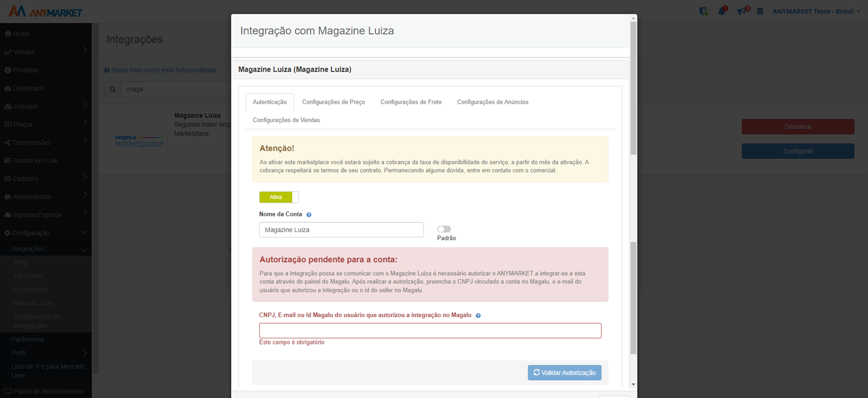
Task: Click the Validar Autorização button
Action: (565, 372)
